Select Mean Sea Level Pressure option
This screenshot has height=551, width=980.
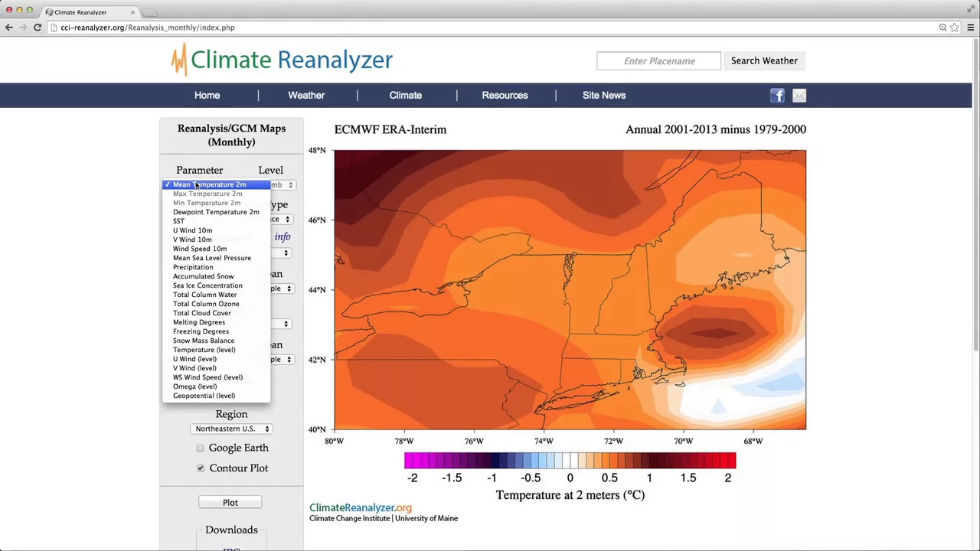click(x=216, y=258)
